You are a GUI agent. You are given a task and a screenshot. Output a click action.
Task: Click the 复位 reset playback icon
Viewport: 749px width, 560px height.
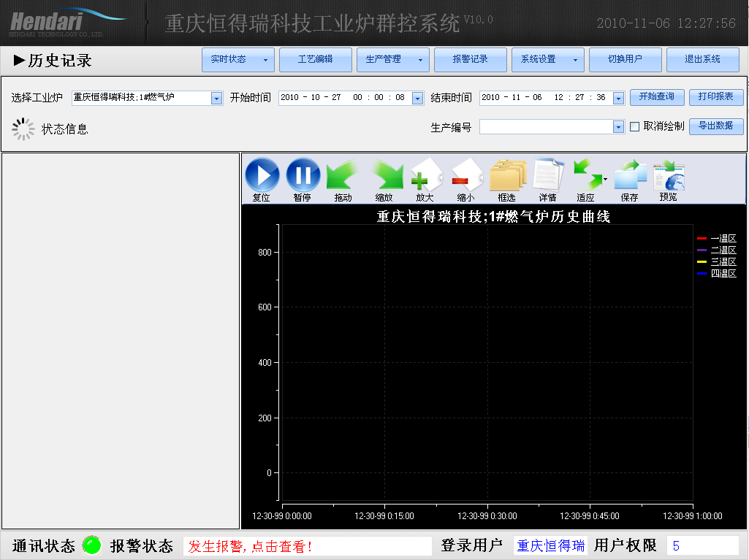[262, 175]
